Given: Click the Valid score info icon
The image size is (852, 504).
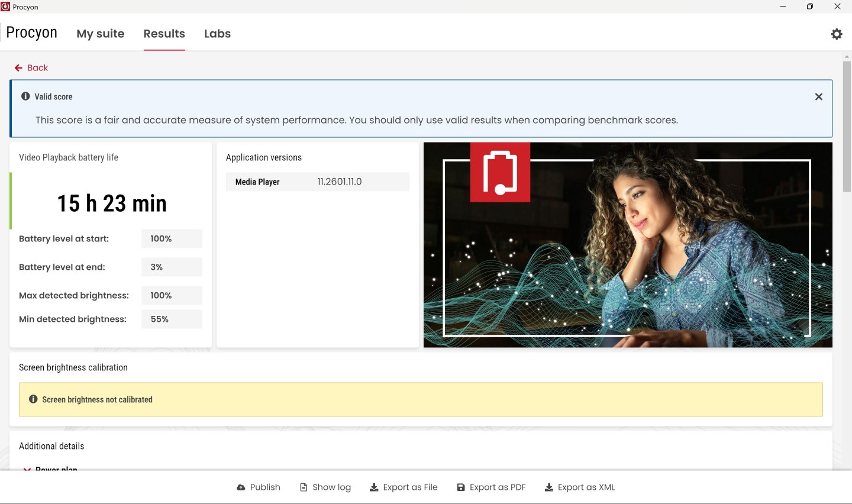Looking at the screenshot, I should [x=25, y=96].
